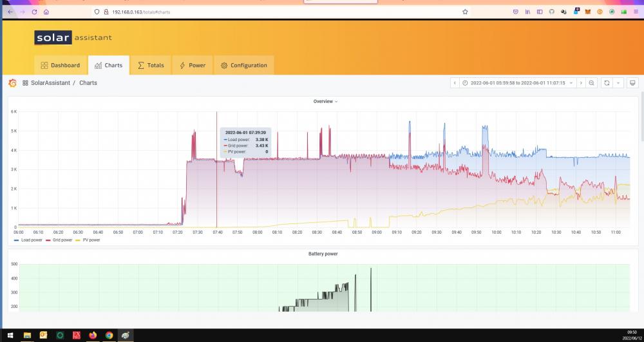The height and width of the screenshot is (342, 644).
Task: Cycle view mode with monitor icon
Action: 632,83
